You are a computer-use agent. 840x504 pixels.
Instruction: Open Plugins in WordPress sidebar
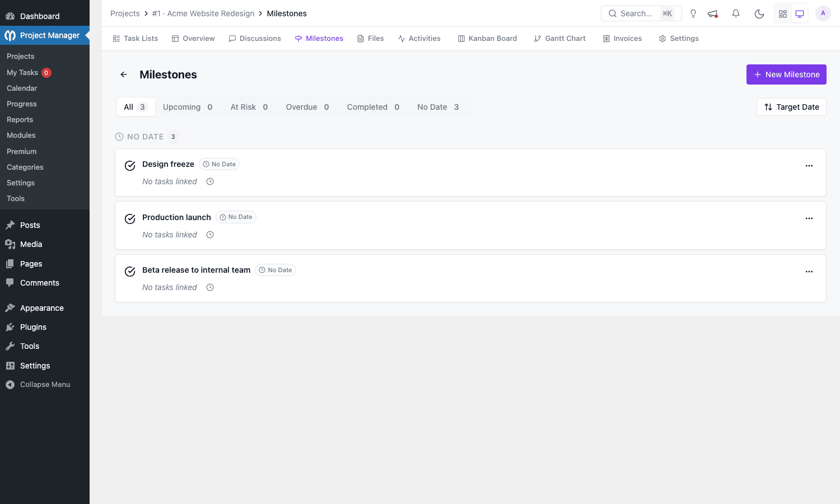tap(45, 327)
